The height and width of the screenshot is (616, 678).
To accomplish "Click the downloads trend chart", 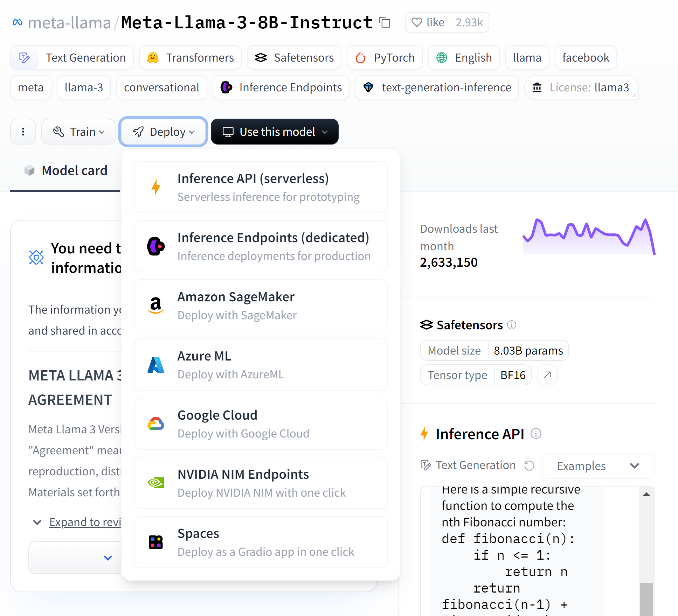I will point(589,237).
